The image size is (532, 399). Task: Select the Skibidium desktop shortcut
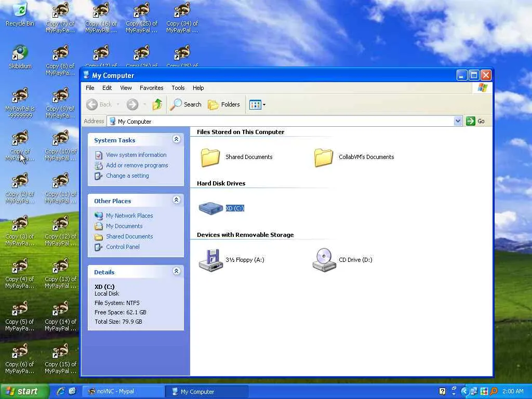[20, 57]
